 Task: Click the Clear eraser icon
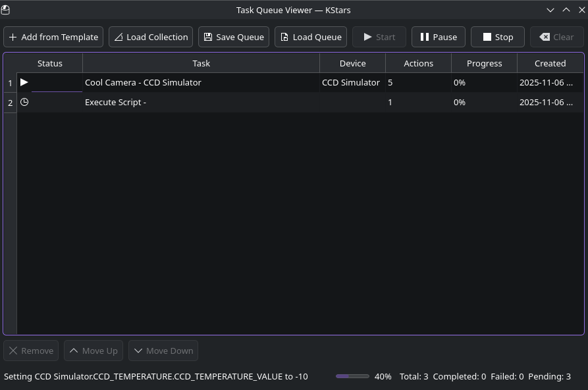click(545, 37)
